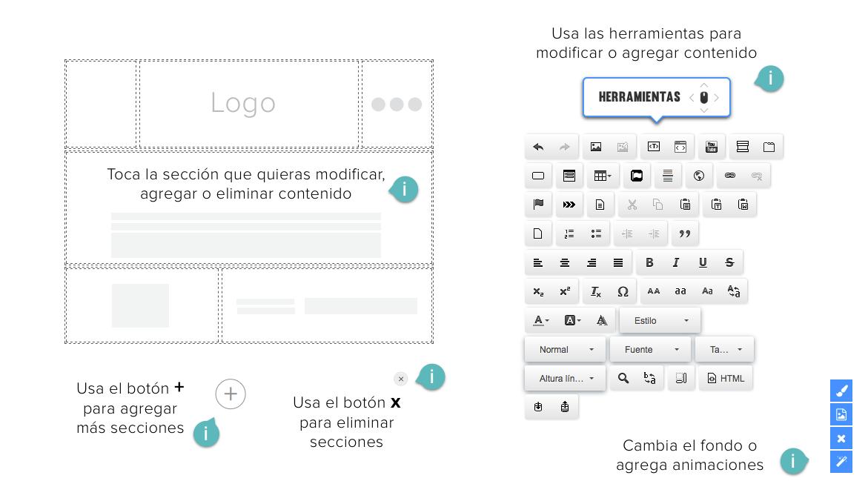Open the Altura lín... line height dropdown
This screenshot has width=868, height=504.
pos(565,378)
